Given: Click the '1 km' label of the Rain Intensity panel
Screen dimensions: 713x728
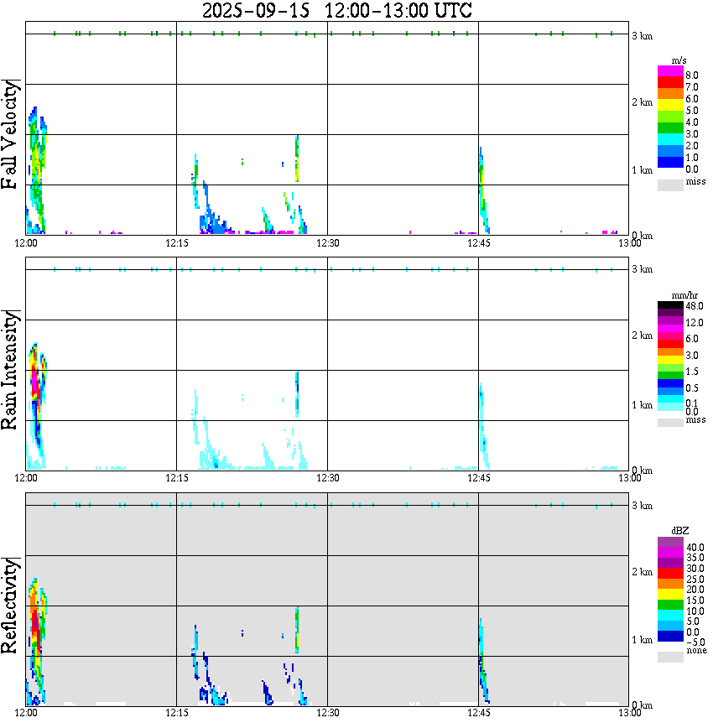Looking at the screenshot, I should (x=642, y=405).
